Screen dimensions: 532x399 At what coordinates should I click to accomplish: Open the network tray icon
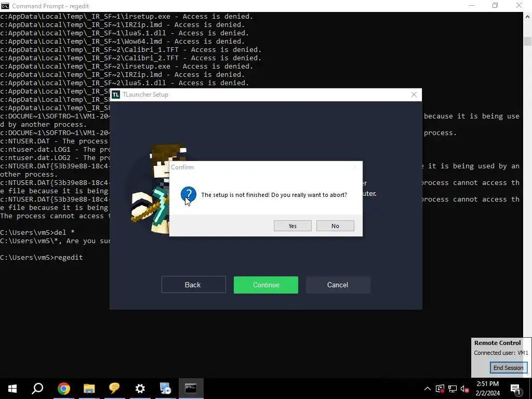453,389
